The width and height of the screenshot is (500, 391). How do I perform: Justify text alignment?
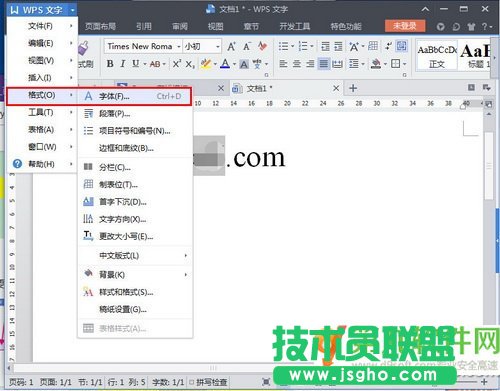(x=324, y=63)
